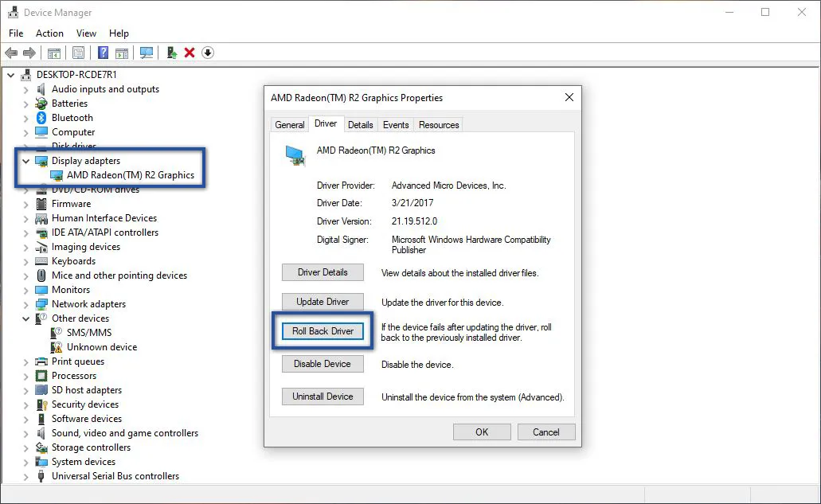Screen dimensions: 821x504
Task: Select the Unknown device entry
Action: (x=101, y=347)
